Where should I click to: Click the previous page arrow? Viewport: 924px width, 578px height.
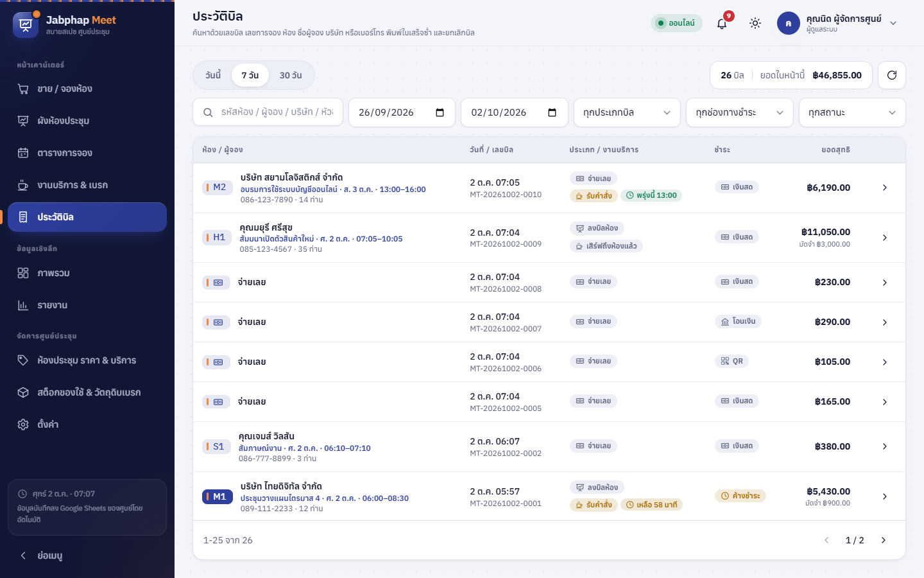[826, 540]
